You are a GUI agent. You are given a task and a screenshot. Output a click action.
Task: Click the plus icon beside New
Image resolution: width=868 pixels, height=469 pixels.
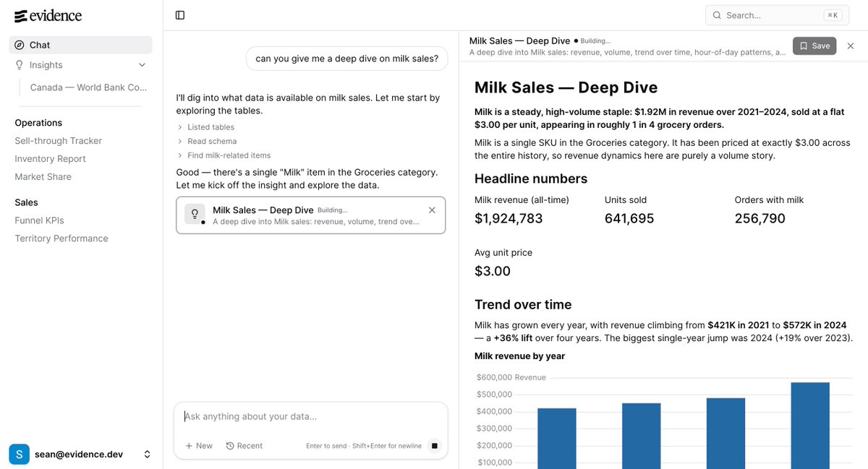point(189,446)
